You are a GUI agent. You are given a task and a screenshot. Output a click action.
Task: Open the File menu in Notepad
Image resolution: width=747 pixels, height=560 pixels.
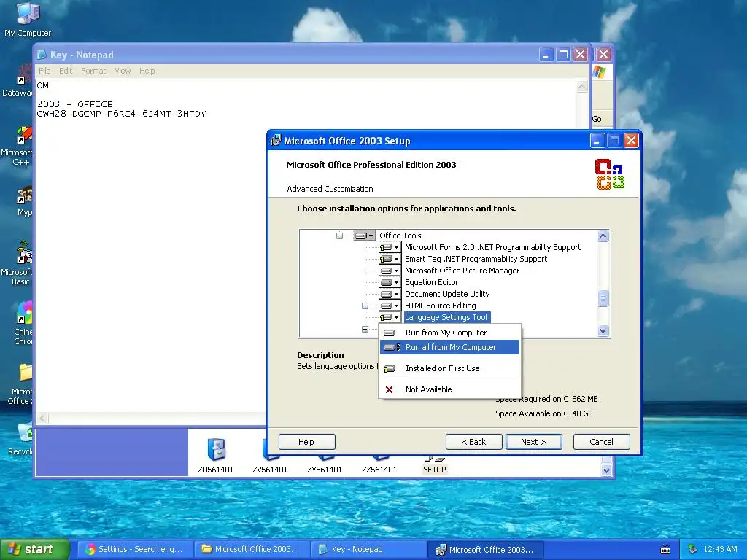[44, 71]
